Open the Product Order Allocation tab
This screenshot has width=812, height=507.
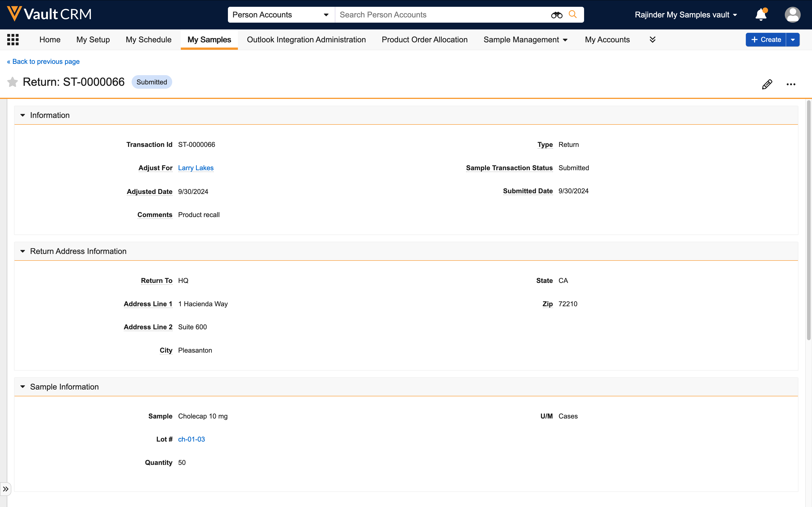424,40
